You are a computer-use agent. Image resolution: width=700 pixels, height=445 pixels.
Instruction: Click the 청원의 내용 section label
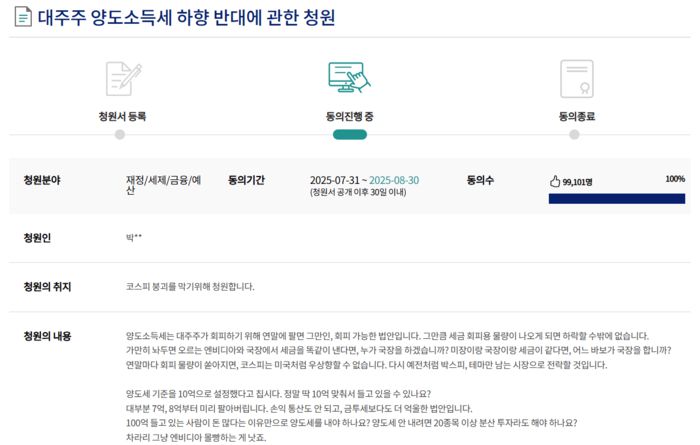coord(47,335)
